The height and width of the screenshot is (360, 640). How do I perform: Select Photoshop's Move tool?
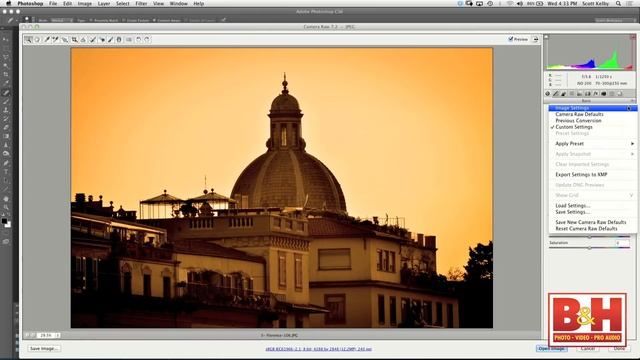(x=6, y=39)
